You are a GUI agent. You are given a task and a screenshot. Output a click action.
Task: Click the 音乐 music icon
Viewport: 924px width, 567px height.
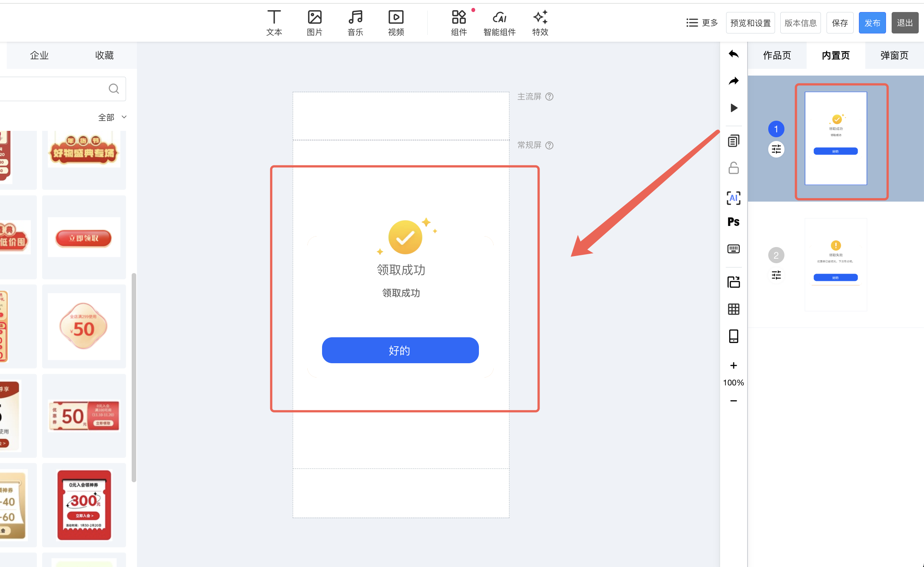(x=355, y=23)
